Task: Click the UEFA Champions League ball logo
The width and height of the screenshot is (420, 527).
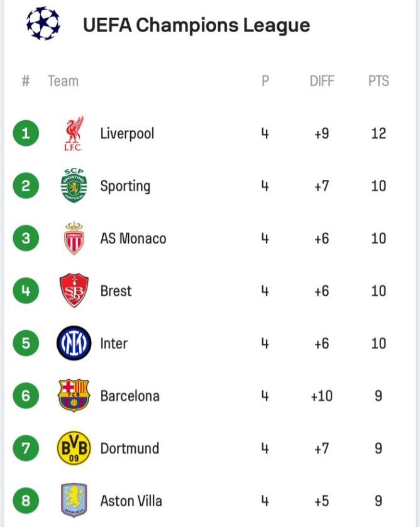Action: 43,24
